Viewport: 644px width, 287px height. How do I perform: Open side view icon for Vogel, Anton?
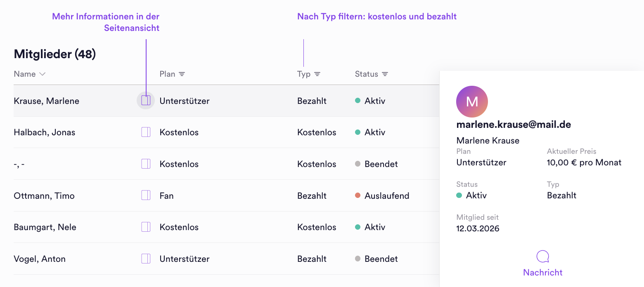click(146, 259)
